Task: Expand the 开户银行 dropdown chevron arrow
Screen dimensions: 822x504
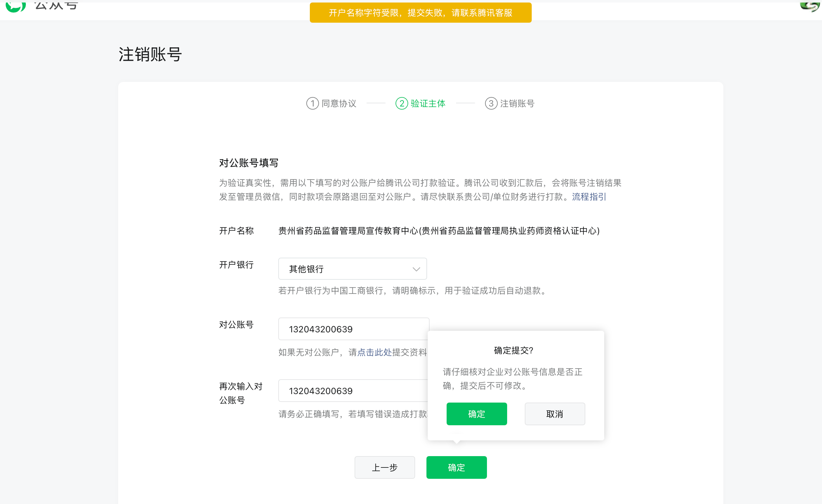Action: point(416,269)
